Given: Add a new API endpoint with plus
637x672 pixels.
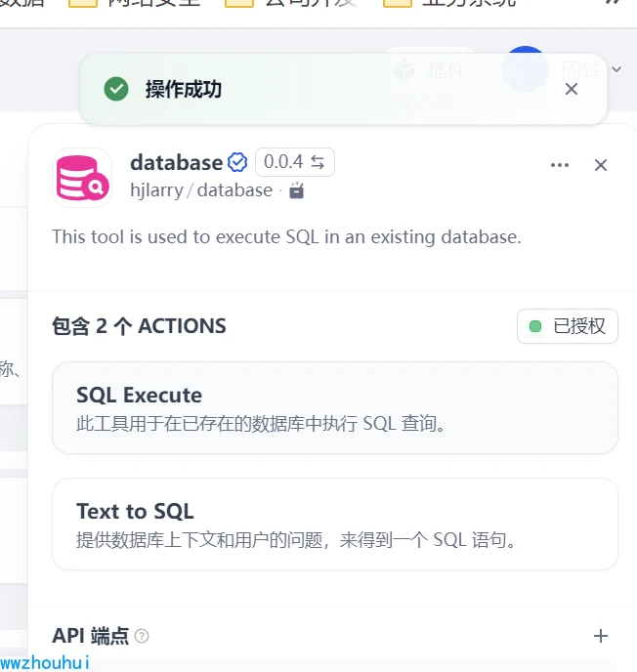Looking at the screenshot, I should (x=601, y=636).
